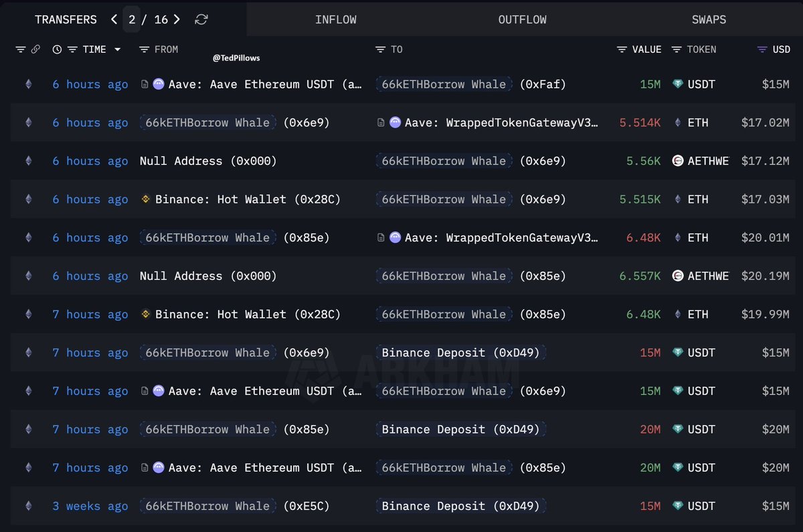Open Binance: Hot Wallet in $19.99M row
Screen dimensions: 803x532
[x=248, y=315]
